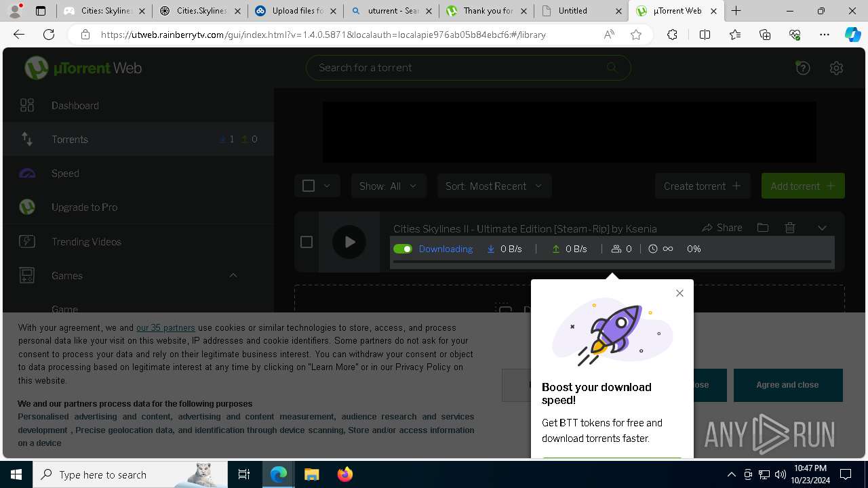Switch to the Untitled tab
868x488 pixels.
click(581, 11)
